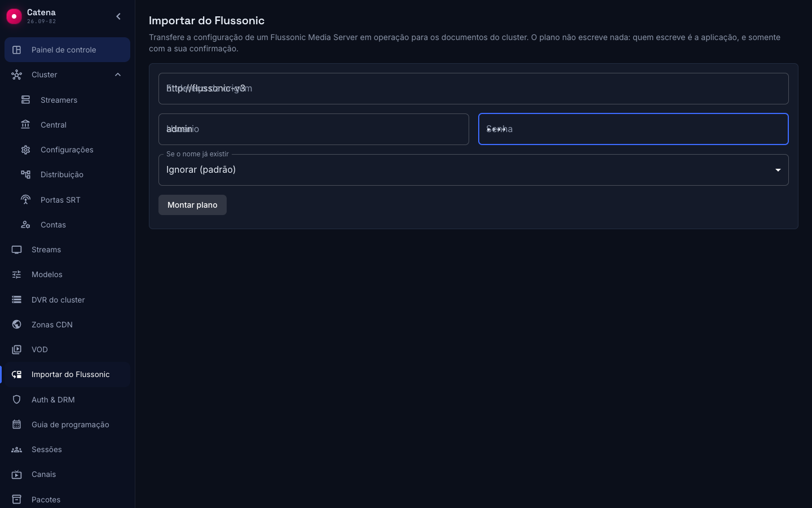Navigate to DVR do cluster

point(67,300)
